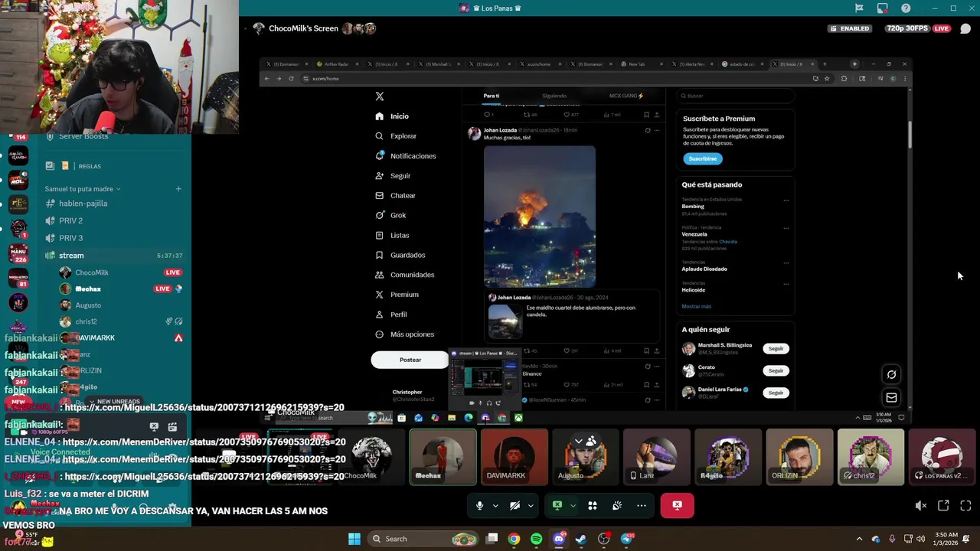This screenshot has width=980, height=551.
Task: Open the soundboard icon in call controls
Action: coord(617,506)
